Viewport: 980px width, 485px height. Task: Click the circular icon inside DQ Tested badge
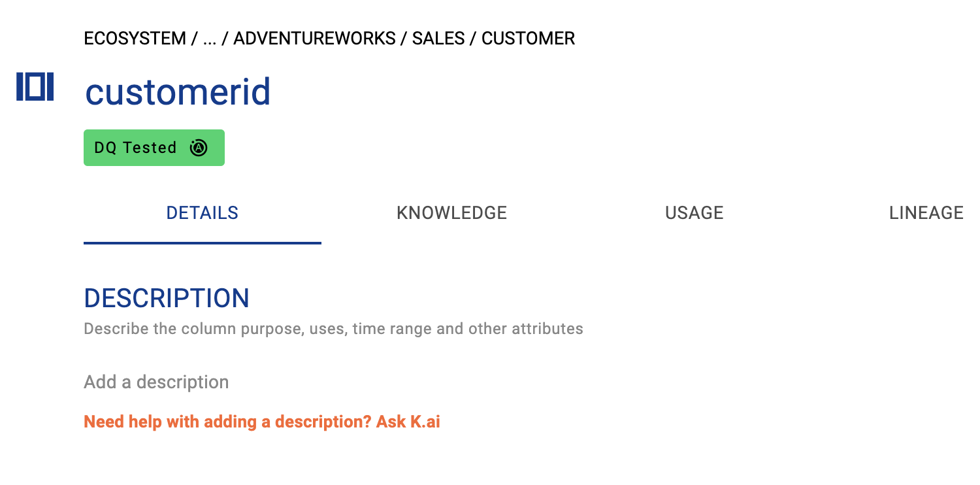point(199,148)
